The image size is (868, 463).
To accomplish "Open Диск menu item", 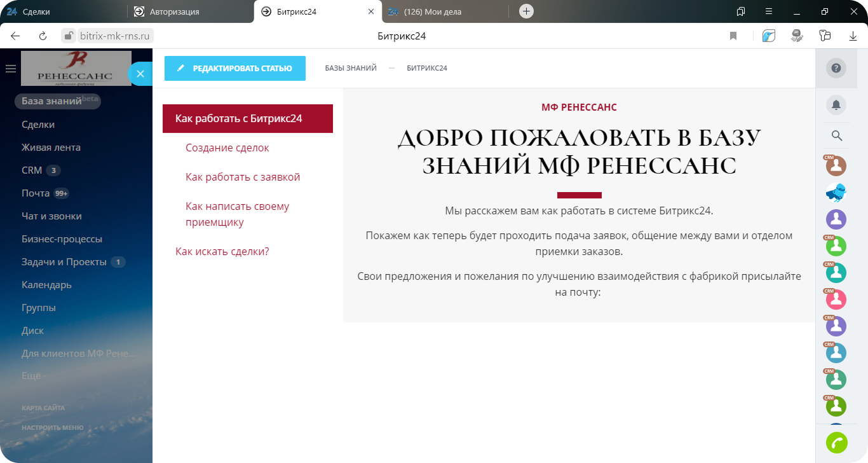I will tap(32, 331).
